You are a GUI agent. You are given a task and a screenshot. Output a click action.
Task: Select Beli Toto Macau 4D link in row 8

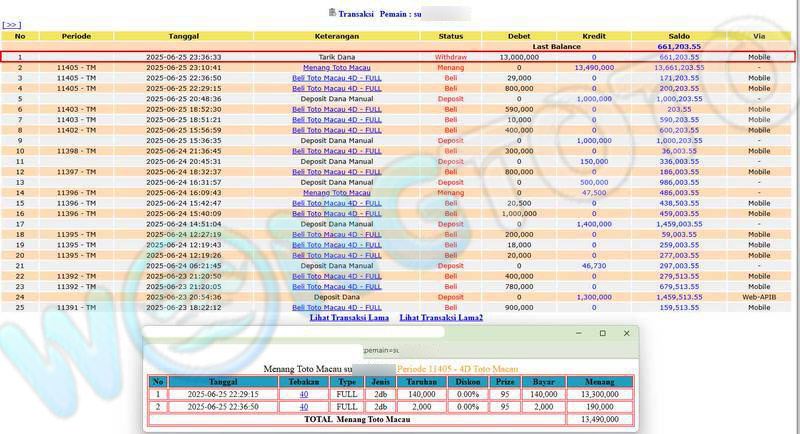336,130
